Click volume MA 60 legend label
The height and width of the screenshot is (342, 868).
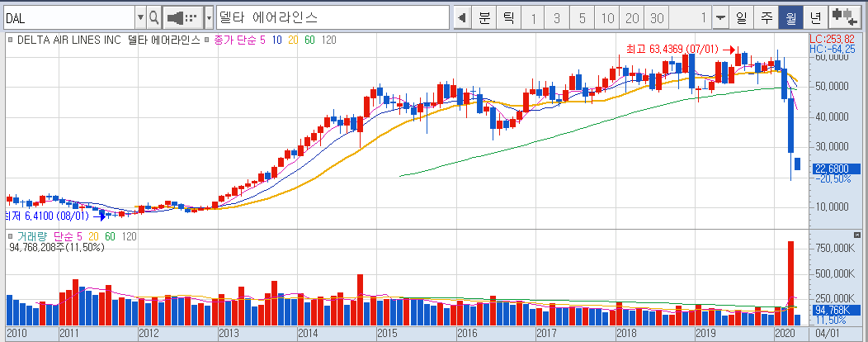click(111, 236)
